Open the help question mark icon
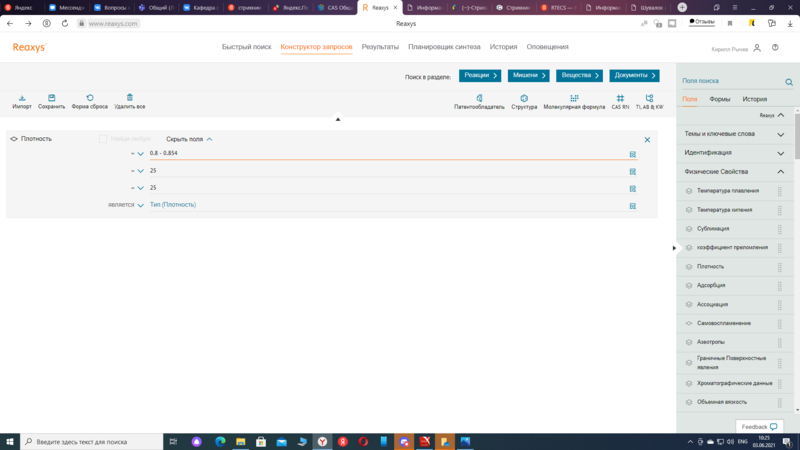Viewport: 800px width, 450px height. point(775,47)
